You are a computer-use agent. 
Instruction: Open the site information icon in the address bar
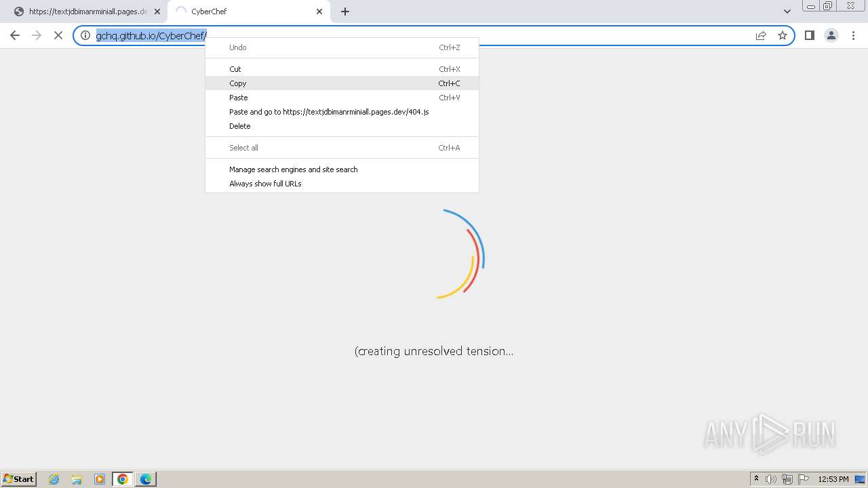click(85, 35)
